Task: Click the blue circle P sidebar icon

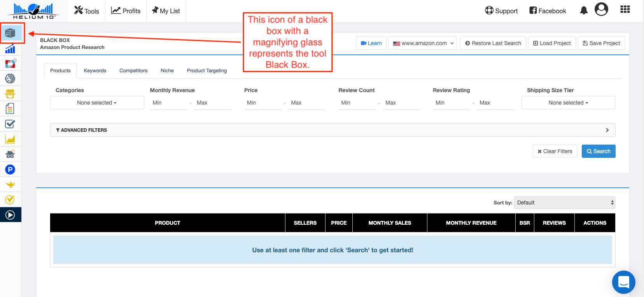Action: click(10, 169)
